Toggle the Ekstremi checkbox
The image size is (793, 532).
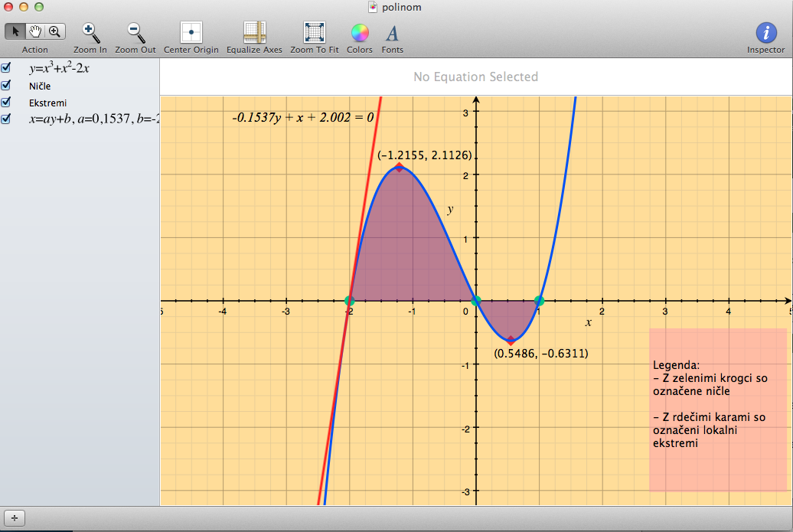coord(6,102)
